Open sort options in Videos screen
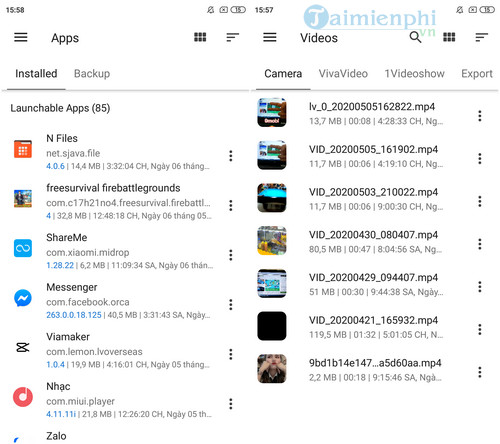The height and width of the screenshot is (444, 500). click(x=481, y=37)
